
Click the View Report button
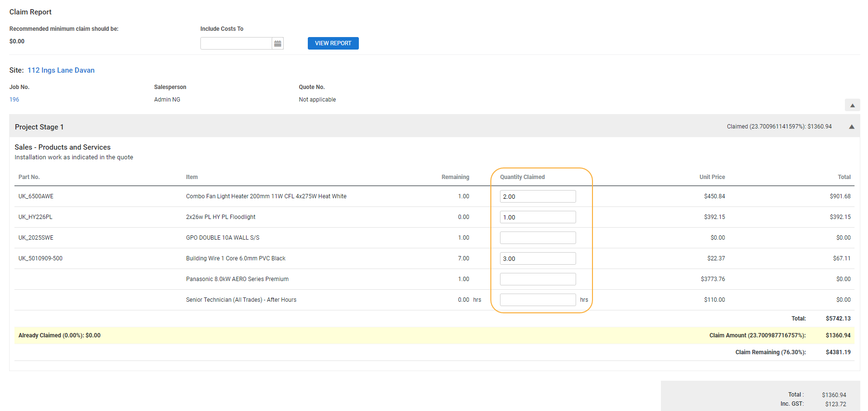click(333, 43)
